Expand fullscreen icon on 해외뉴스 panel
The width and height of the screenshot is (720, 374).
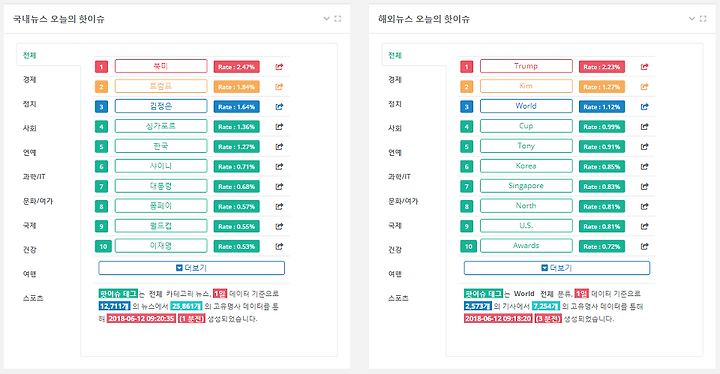tap(703, 19)
